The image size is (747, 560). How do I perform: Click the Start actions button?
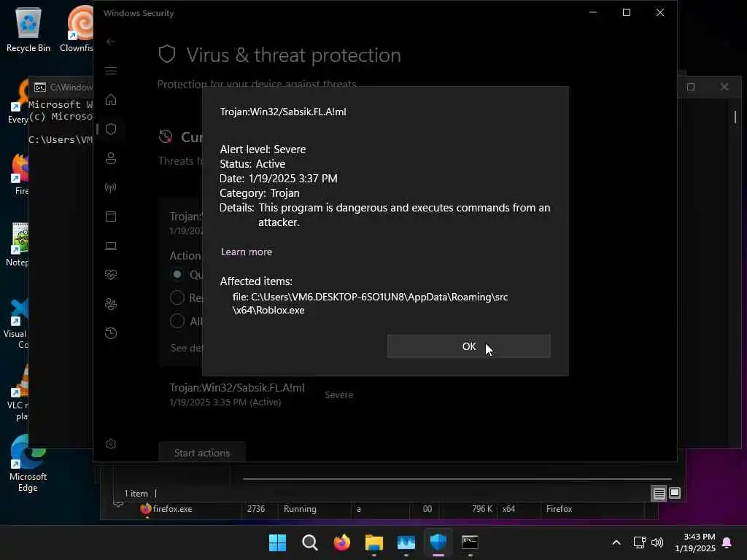[202, 453]
